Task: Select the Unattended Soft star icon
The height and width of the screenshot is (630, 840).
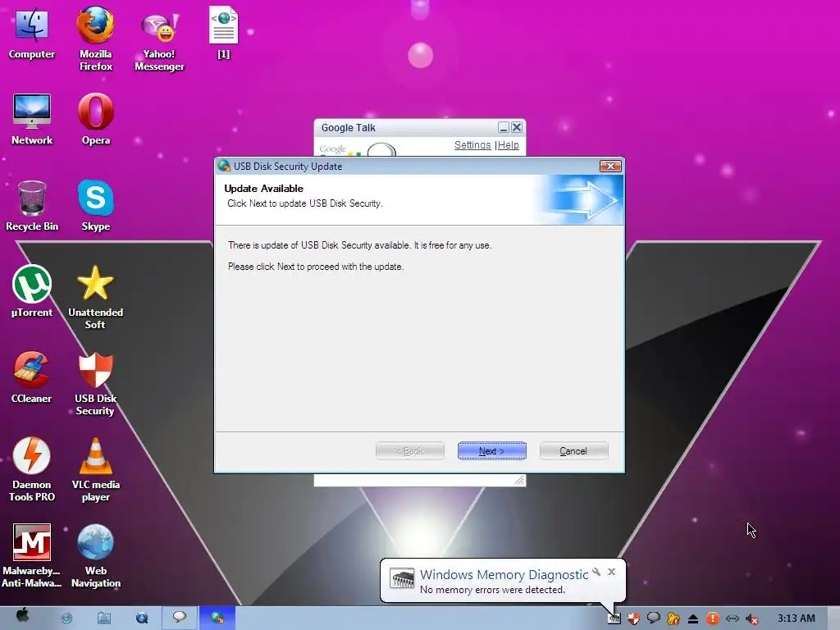Action: point(95,297)
